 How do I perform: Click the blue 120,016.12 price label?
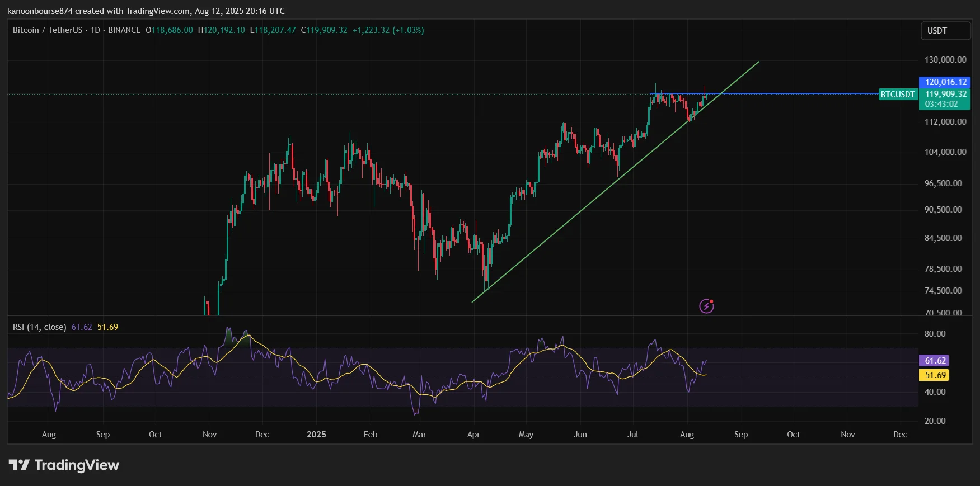(x=945, y=82)
